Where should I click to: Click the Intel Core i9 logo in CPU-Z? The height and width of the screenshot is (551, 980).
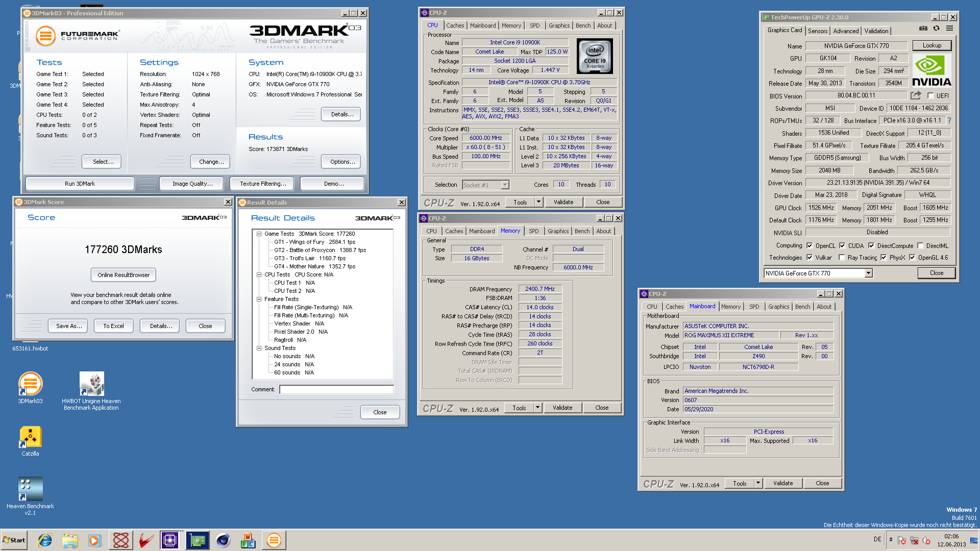click(595, 56)
